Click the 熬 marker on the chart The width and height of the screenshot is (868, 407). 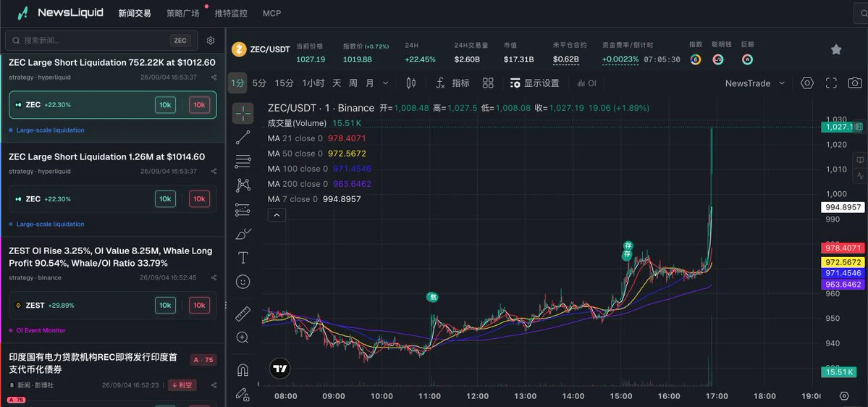433,297
